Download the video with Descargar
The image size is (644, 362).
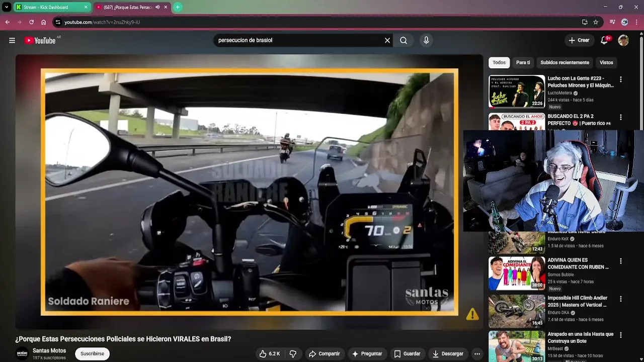tap(447, 353)
